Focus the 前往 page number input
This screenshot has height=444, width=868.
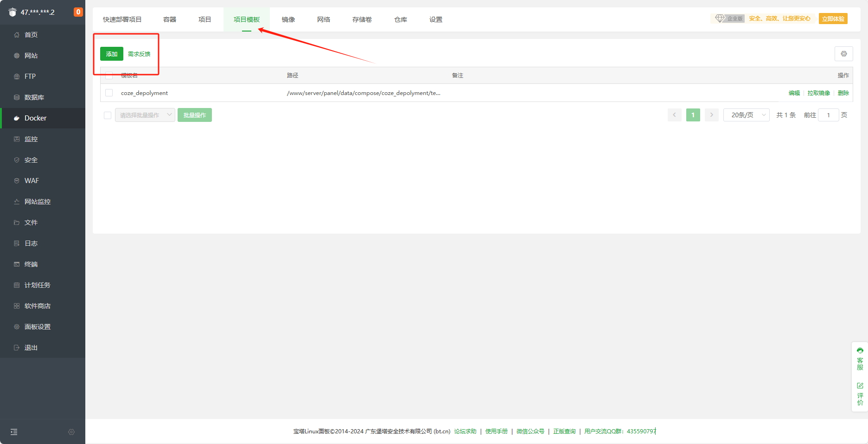pyautogui.click(x=829, y=115)
